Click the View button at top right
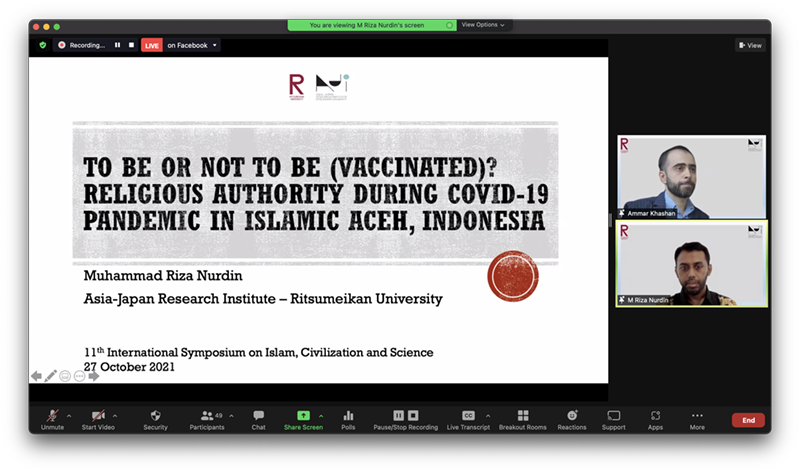Screen dimensions: 800x472 (750, 45)
